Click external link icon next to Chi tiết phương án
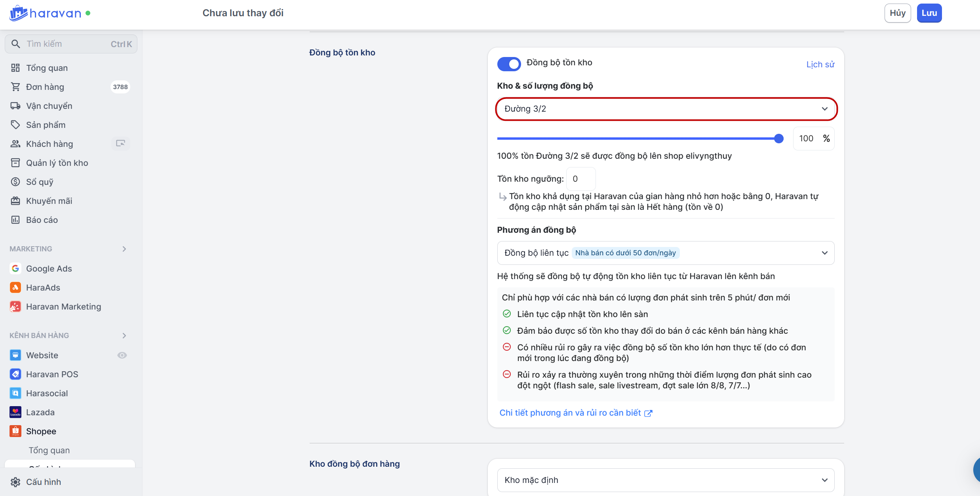980x496 pixels. (x=648, y=413)
